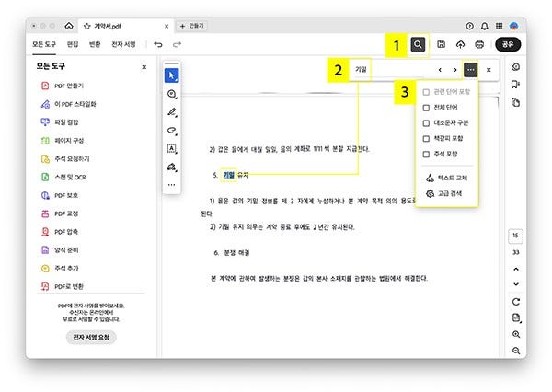The width and height of the screenshot is (552, 392).
Task: Toggle the 대소문자 구분 checkbox
Action: 426,123
